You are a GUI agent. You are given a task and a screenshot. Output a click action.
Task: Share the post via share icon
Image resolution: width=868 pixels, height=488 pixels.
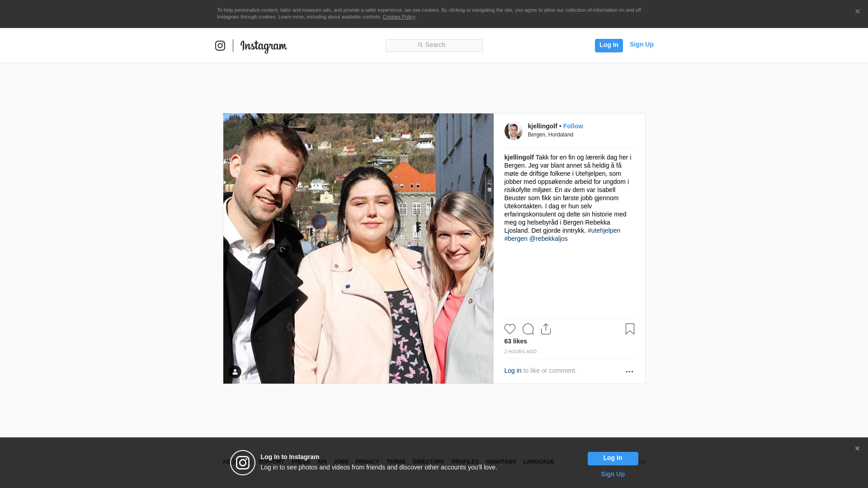(546, 329)
